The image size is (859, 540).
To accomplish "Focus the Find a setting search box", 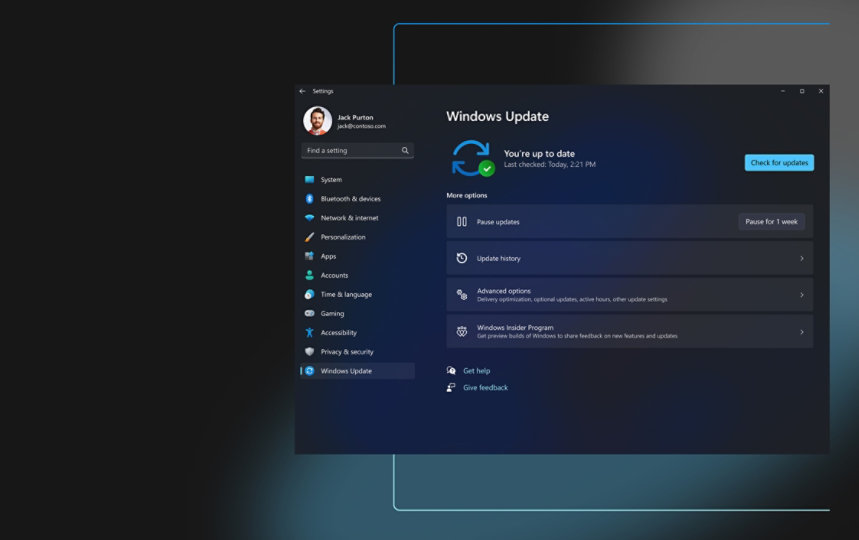I will [350, 151].
